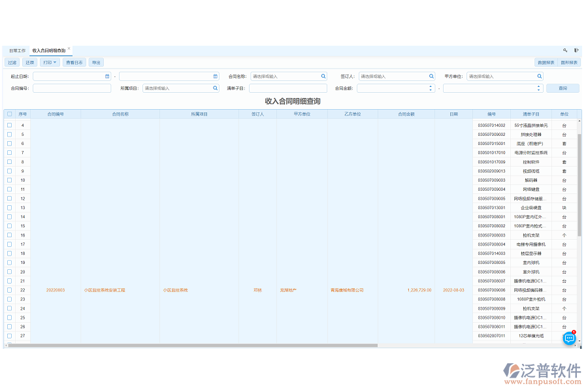Switch to the 日常工作 tab
Screen dimensions: 588x392
[x=17, y=50]
